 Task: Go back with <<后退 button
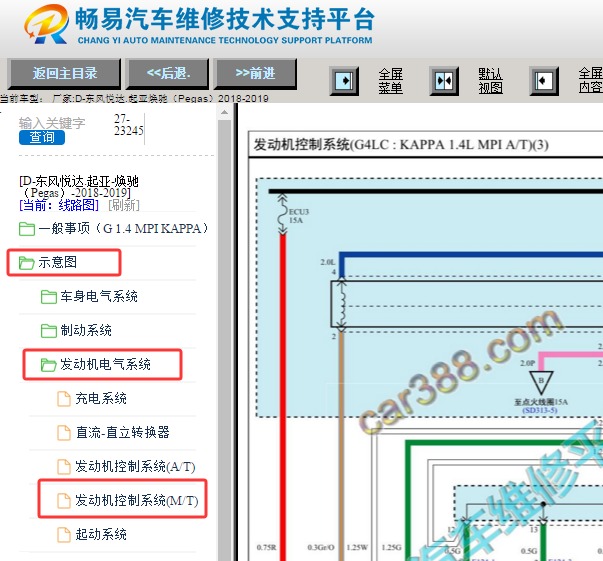[x=168, y=73]
